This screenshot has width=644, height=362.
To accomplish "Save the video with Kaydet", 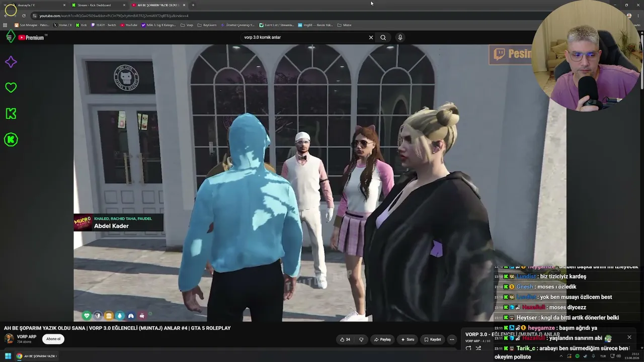I will 433,339.
